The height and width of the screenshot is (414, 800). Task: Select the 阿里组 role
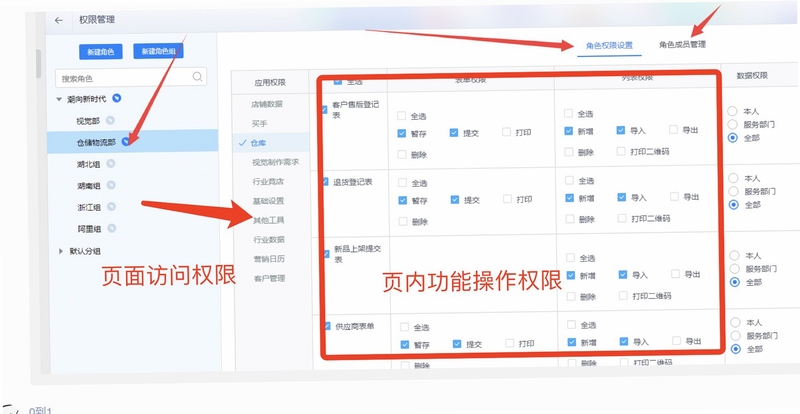[x=90, y=229]
